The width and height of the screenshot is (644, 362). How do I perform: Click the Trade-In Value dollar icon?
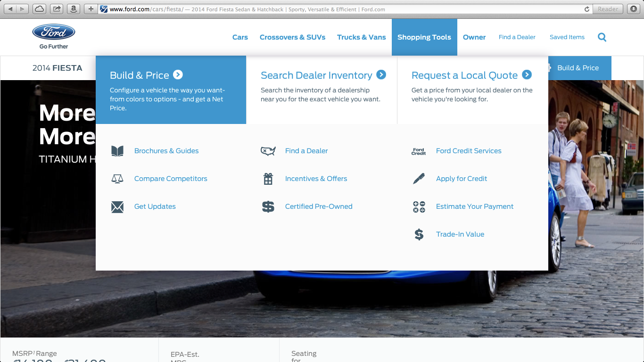(x=419, y=234)
